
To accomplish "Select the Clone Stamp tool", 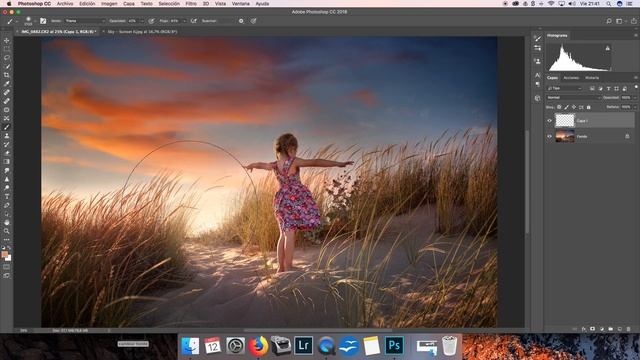I will click(7, 136).
